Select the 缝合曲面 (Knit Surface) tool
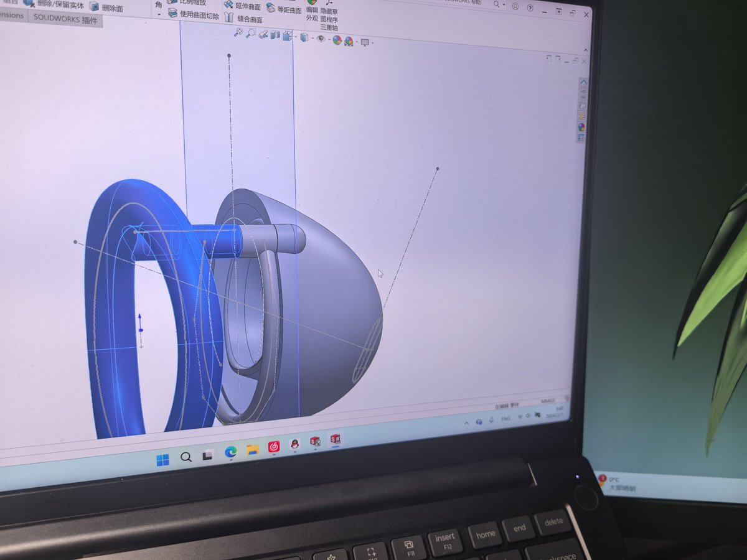747x560 pixels. [243, 19]
